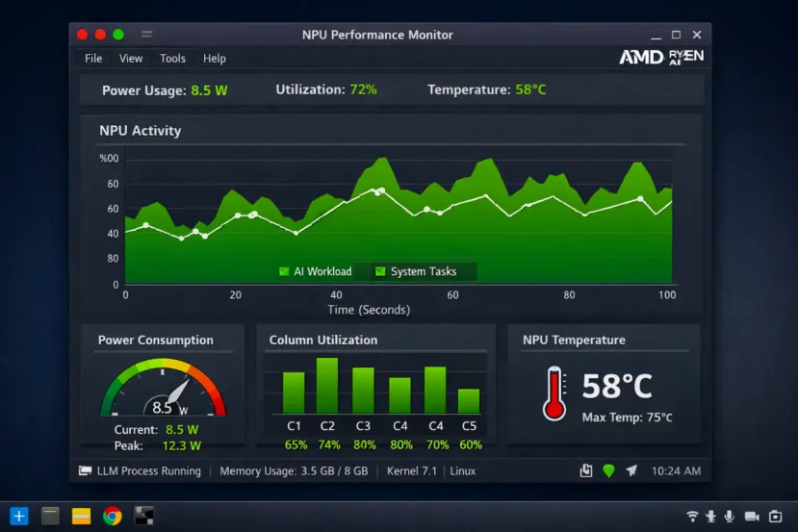Open the Tools menu

click(x=172, y=59)
